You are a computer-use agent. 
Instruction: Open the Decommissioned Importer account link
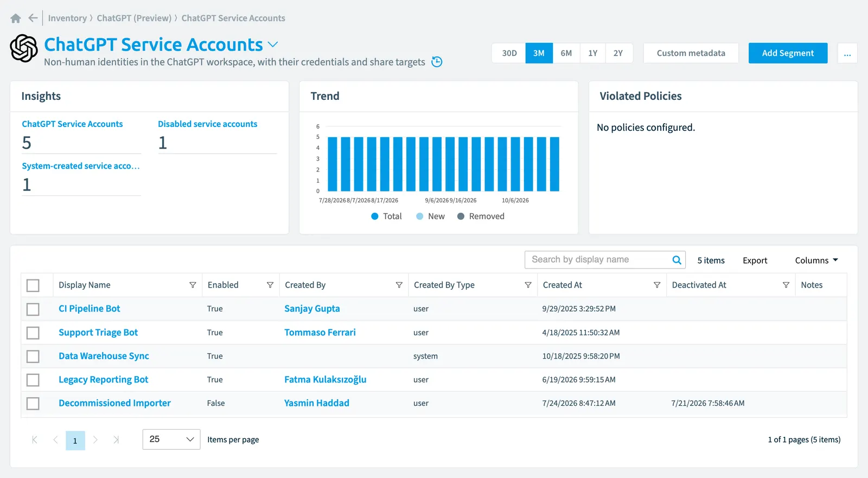114,403
